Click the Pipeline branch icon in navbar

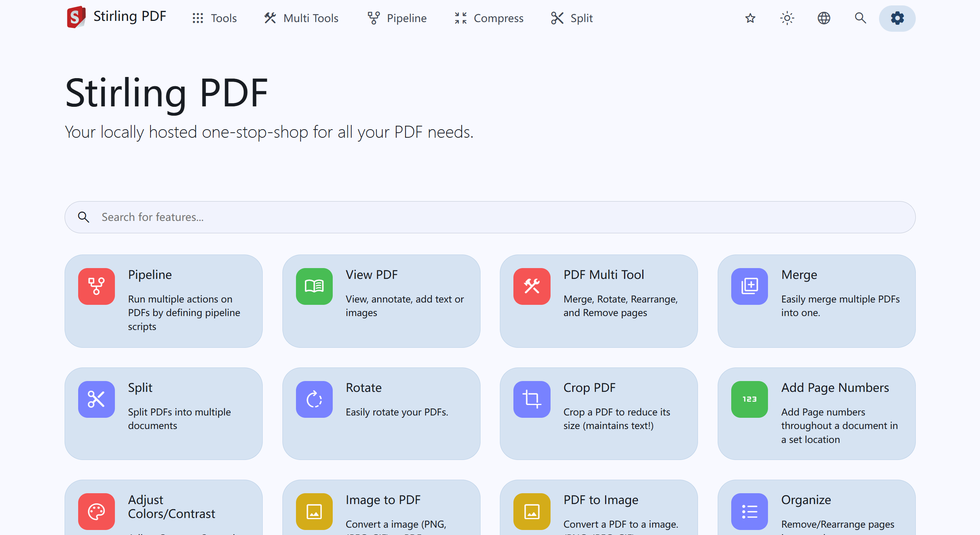[x=374, y=18]
